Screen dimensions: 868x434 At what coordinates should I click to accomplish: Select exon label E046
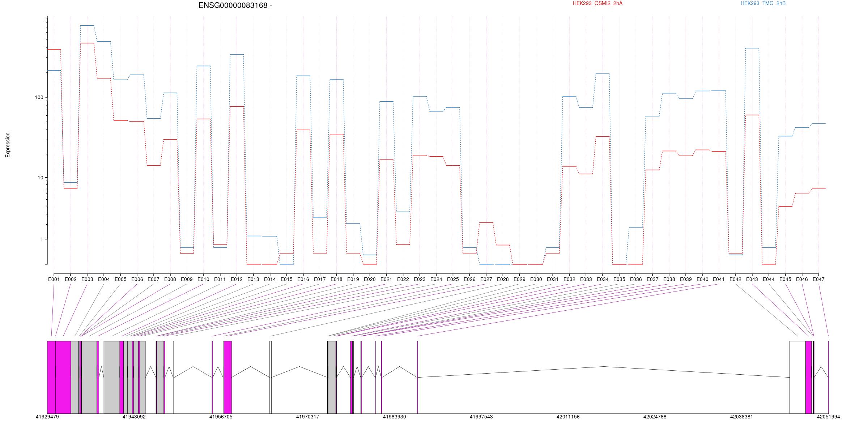point(802,279)
